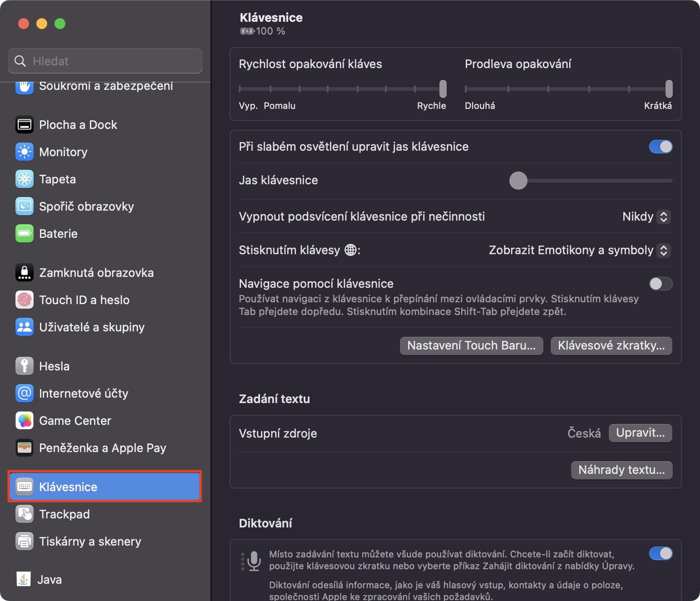The width and height of the screenshot is (700, 601).
Task: Toggle keyboard brightness adjustment in low light
Action: point(661,147)
